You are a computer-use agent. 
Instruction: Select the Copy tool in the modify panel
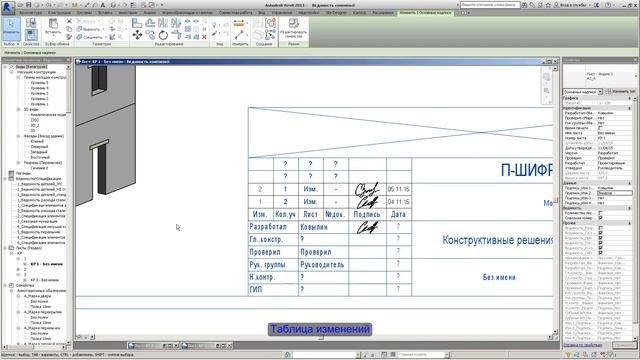click(x=150, y=35)
